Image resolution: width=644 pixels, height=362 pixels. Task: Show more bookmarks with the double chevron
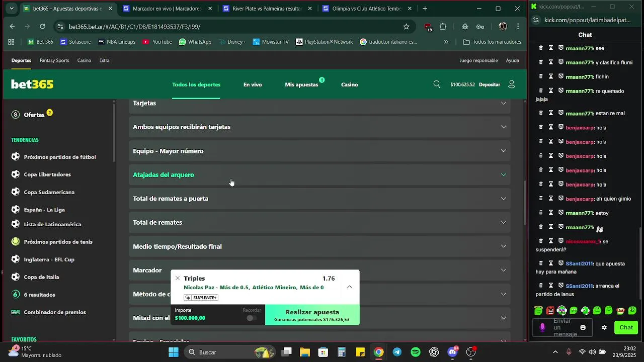point(446,42)
